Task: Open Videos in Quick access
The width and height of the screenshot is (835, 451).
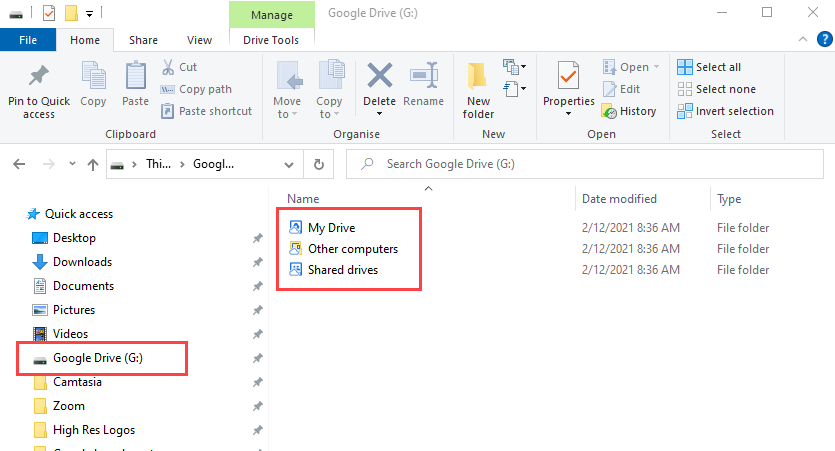Action: point(60,334)
